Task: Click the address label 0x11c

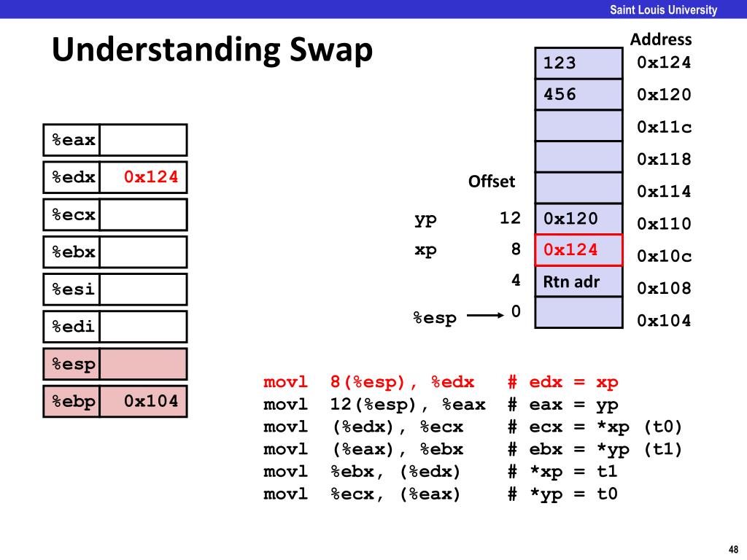Action: [x=664, y=127]
